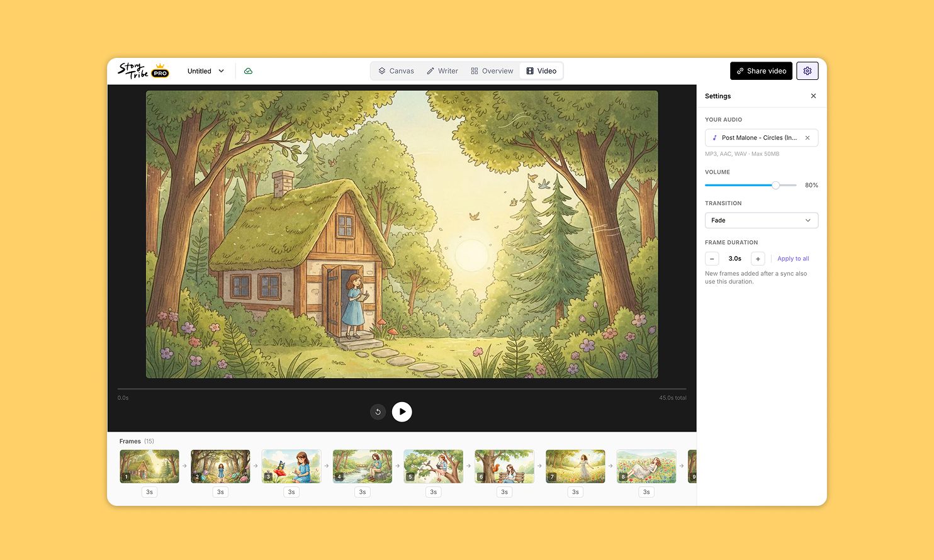
Task: Click the Share video button
Action: click(x=761, y=70)
